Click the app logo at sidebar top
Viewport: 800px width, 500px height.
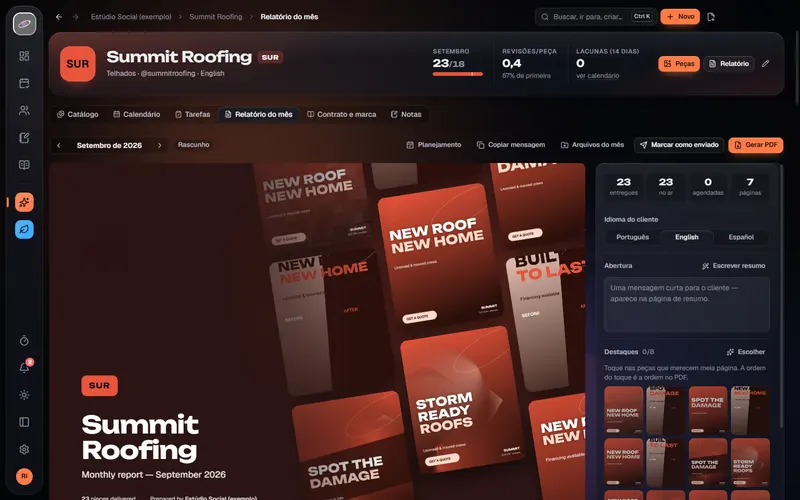(24, 23)
